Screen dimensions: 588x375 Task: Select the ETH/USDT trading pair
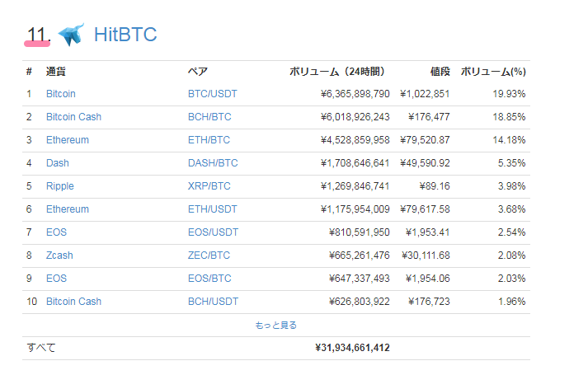pos(211,209)
